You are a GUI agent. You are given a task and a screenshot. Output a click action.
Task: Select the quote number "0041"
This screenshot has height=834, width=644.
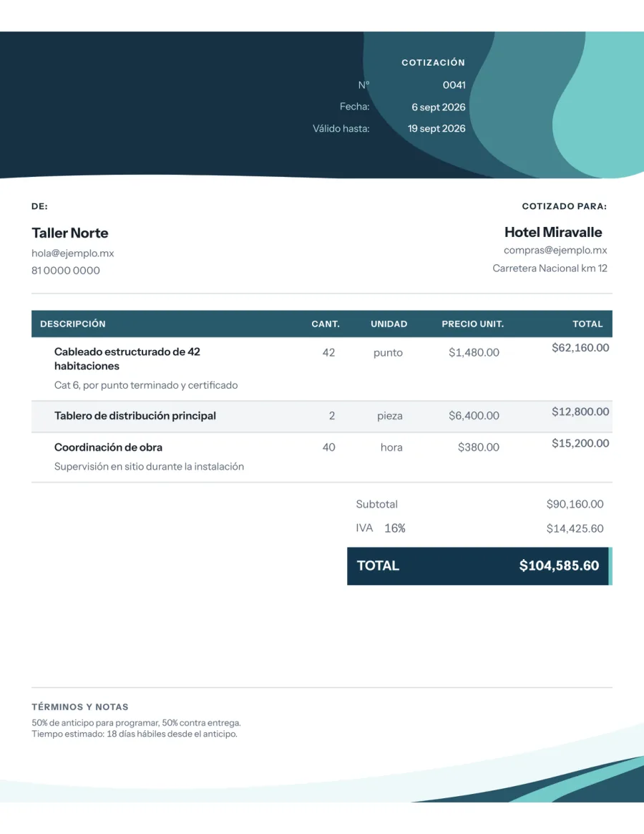pos(454,85)
